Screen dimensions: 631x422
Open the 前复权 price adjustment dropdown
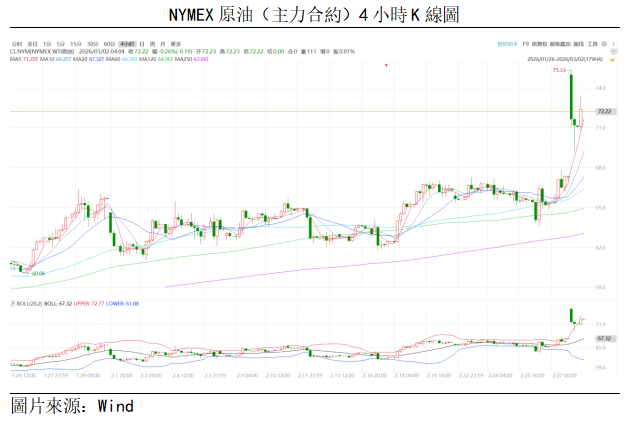click(539, 44)
